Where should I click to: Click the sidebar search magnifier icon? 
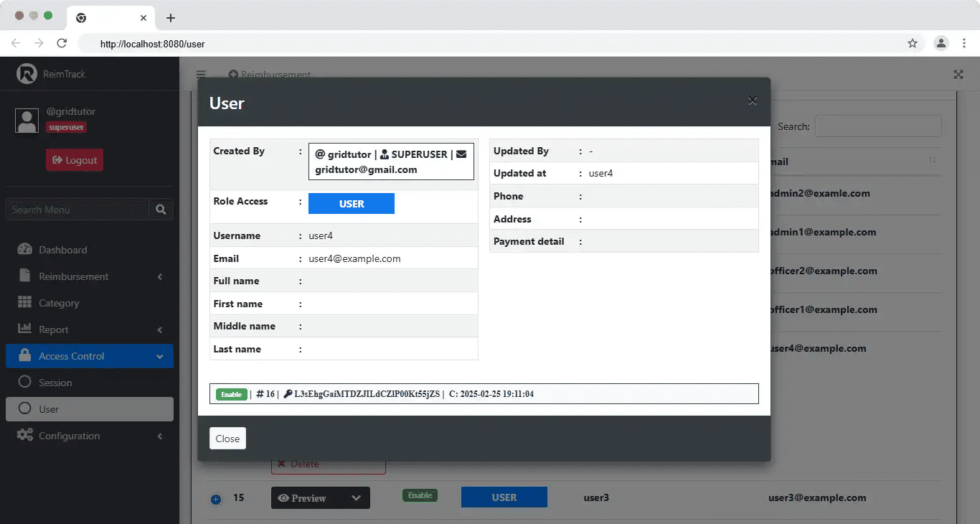point(161,210)
